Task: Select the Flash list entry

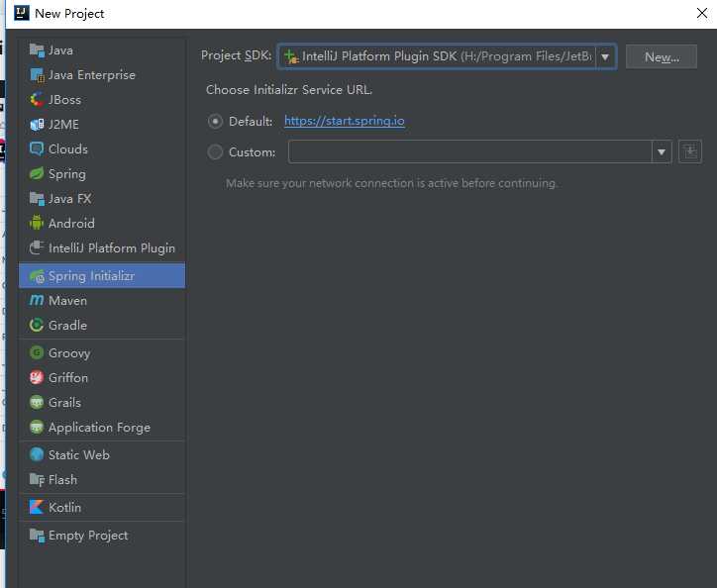Action: pyautogui.click(x=102, y=479)
